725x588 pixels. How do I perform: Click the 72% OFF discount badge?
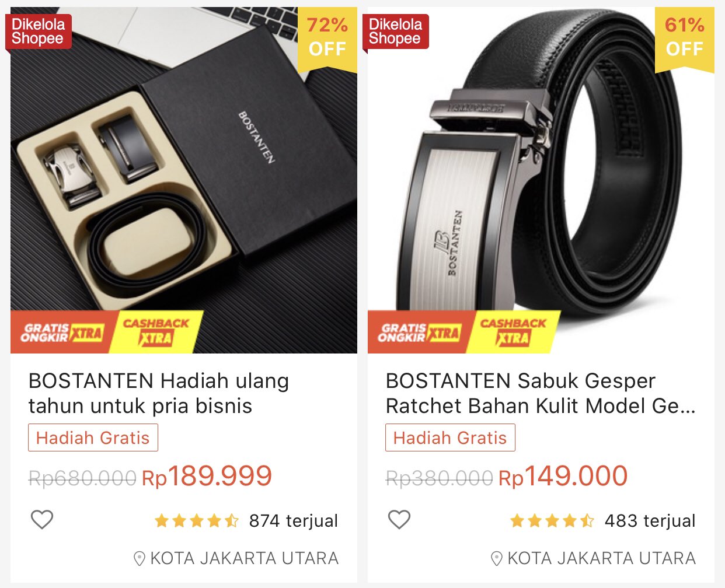tap(327, 37)
